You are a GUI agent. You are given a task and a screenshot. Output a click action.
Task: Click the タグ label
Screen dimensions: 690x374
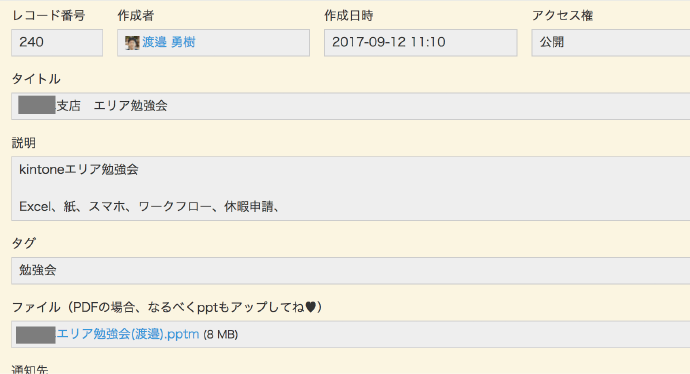coord(24,243)
